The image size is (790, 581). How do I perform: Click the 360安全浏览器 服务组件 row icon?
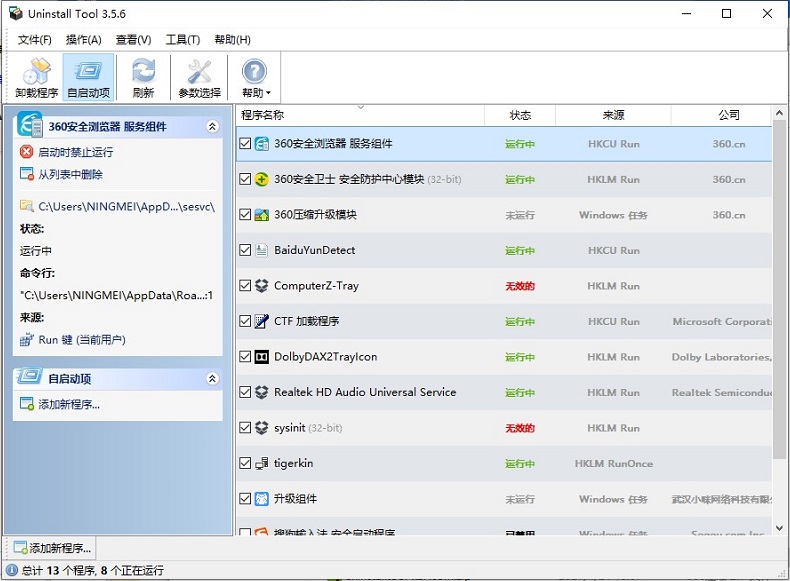point(261,144)
